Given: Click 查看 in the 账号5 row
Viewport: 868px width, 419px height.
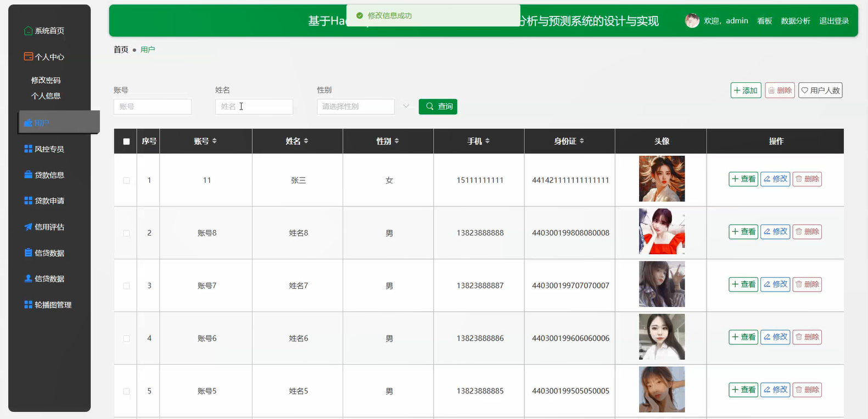Looking at the screenshot, I should click(743, 390).
